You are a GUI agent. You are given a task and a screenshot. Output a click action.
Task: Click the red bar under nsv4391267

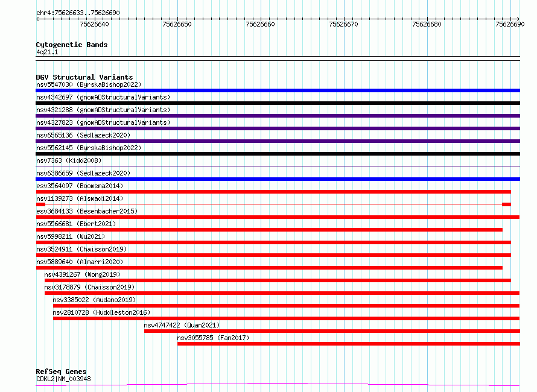click(x=278, y=280)
